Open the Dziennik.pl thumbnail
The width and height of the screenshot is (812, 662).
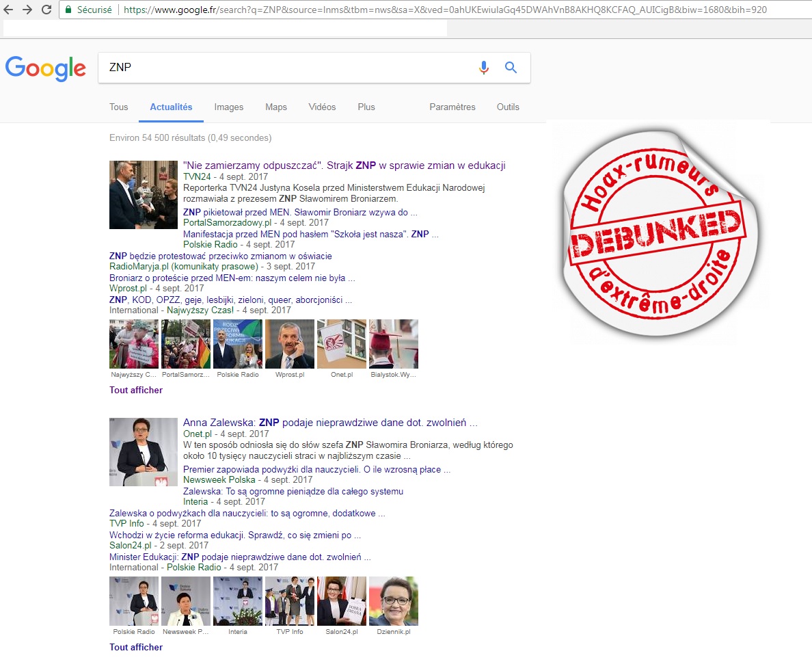(394, 601)
